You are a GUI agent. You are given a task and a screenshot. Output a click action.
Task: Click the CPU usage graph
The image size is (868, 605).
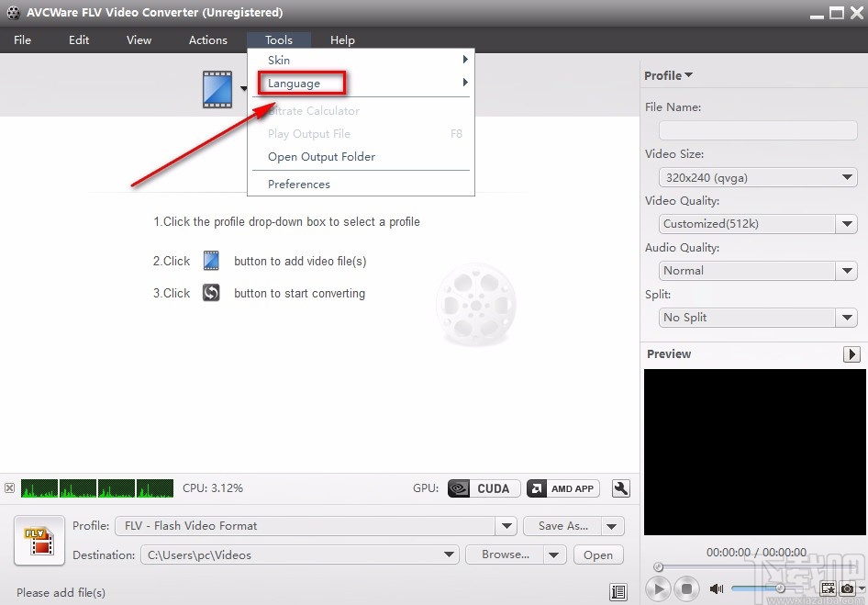(97, 488)
